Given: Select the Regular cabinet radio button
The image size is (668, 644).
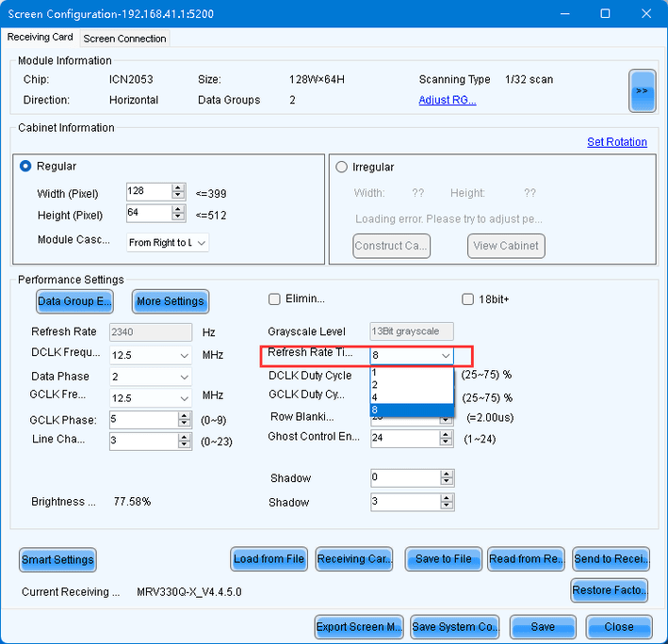Looking at the screenshot, I should pyautogui.click(x=25, y=166).
